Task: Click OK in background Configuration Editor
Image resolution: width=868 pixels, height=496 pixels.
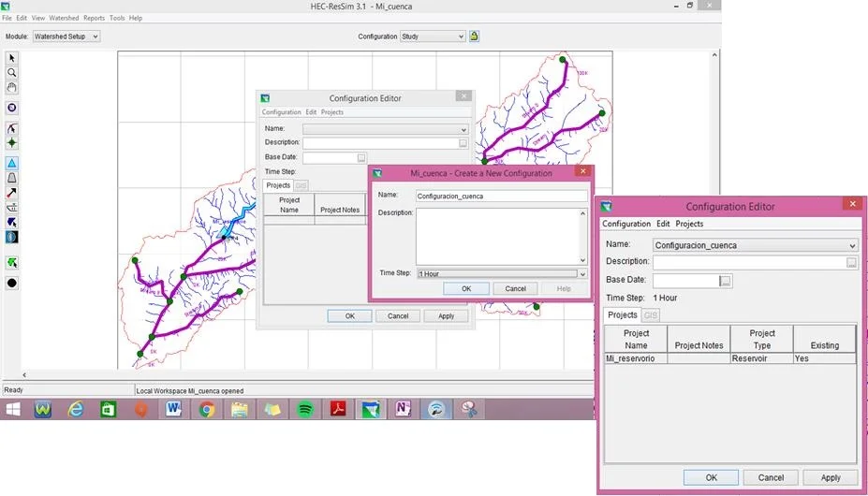Action: tap(350, 316)
